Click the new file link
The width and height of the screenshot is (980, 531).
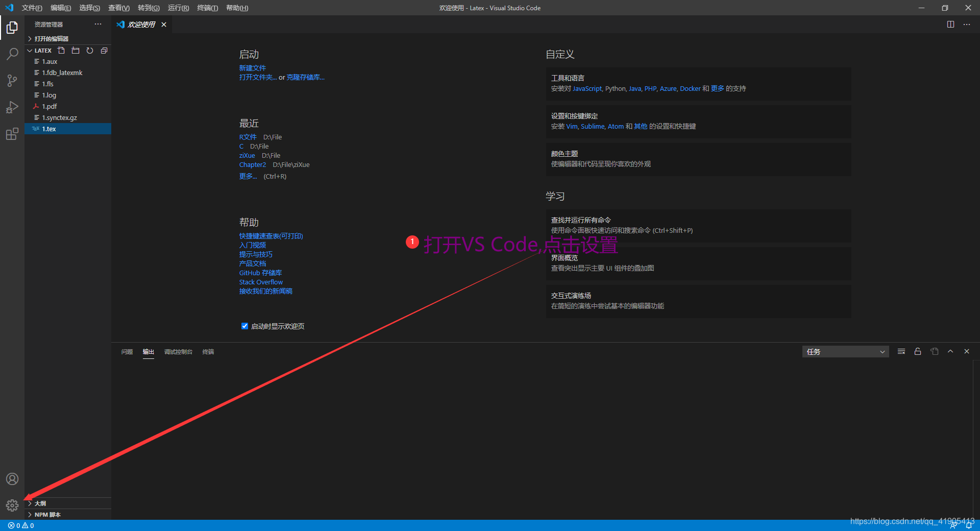pyautogui.click(x=253, y=68)
